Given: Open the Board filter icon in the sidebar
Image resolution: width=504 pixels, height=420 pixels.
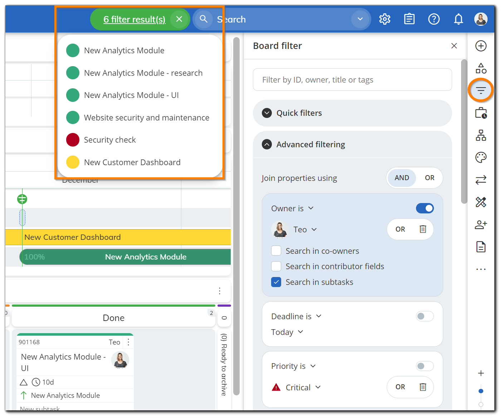Looking at the screenshot, I should point(480,90).
